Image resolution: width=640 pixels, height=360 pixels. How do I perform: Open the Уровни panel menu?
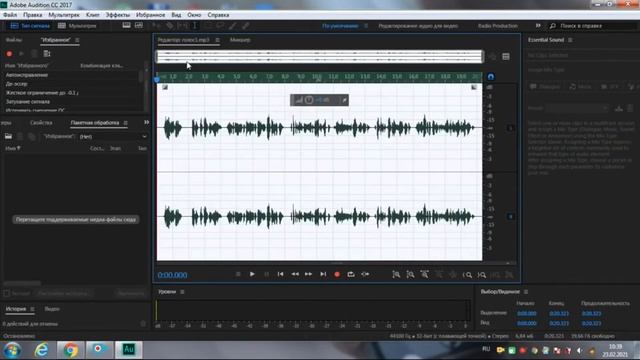coord(182,292)
